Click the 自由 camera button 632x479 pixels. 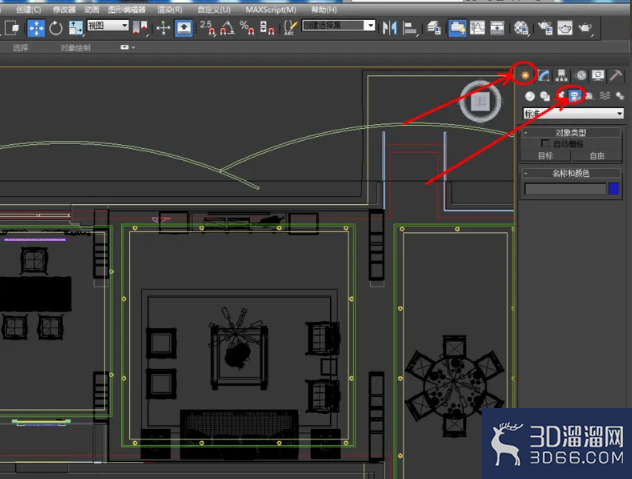point(597,156)
